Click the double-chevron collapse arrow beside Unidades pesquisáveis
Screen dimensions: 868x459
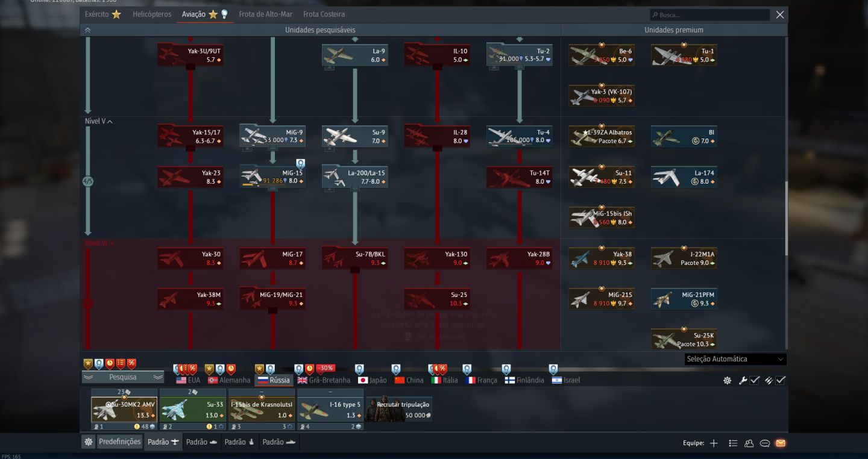coord(87,30)
